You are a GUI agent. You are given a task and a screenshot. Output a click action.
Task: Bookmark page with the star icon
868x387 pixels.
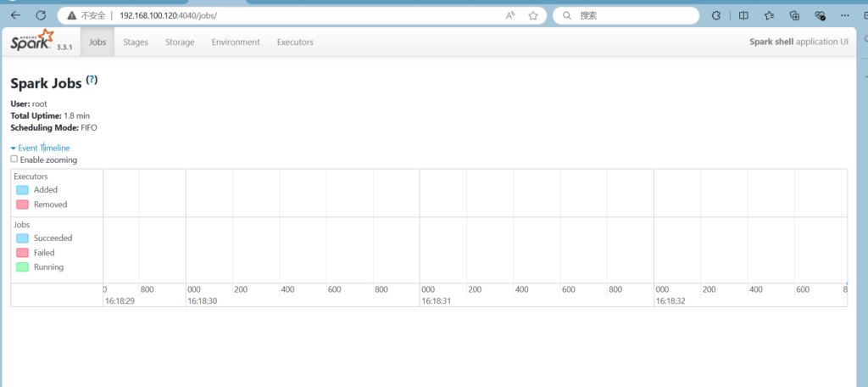tap(533, 15)
